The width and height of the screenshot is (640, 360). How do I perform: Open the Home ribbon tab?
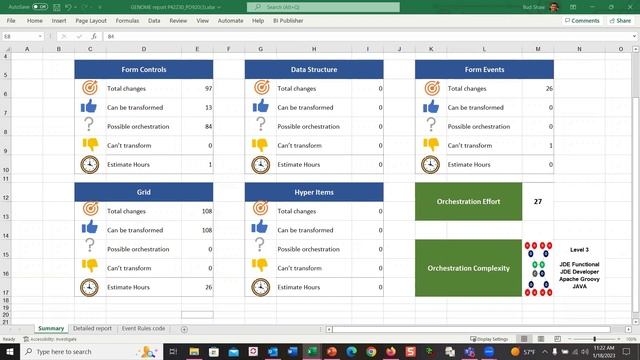point(35,20)
